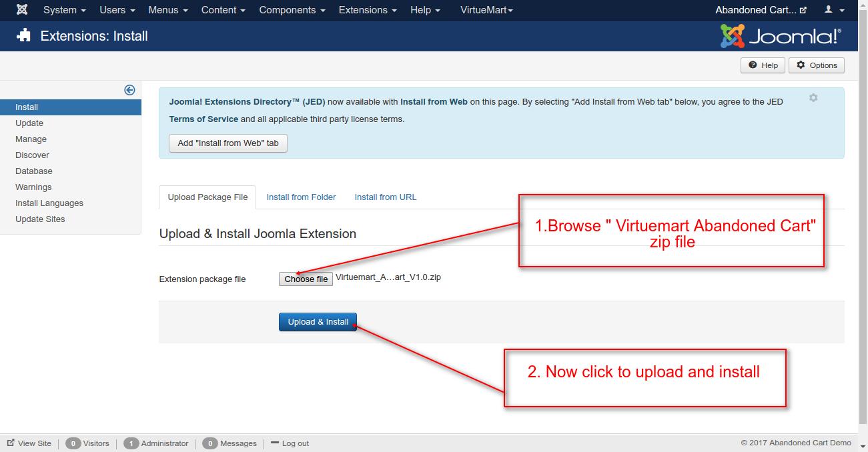
Task: Expand the Menus dropdown
Action: [x=168, y=10]
